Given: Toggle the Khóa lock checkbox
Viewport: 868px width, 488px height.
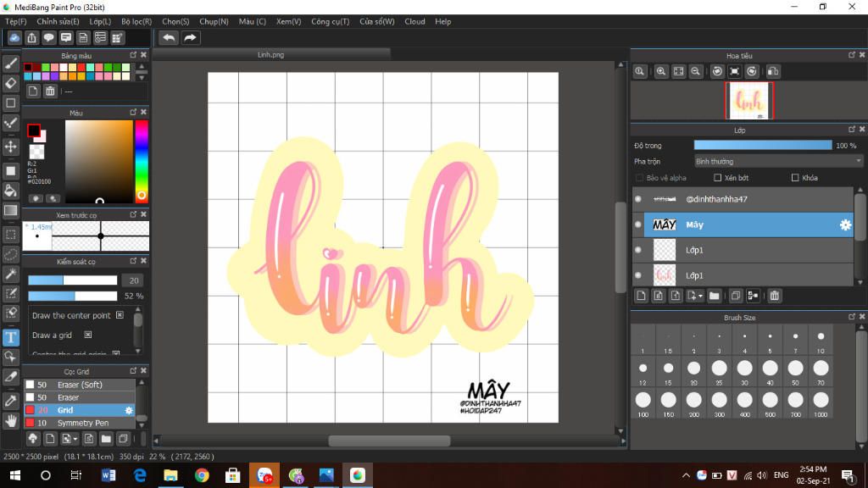Looking at the screenshot, I should point(795,178).
